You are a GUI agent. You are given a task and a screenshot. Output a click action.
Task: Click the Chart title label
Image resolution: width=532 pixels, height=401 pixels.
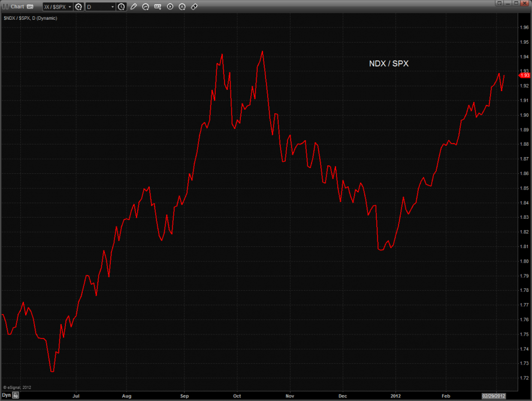click(x=17, y=7)
